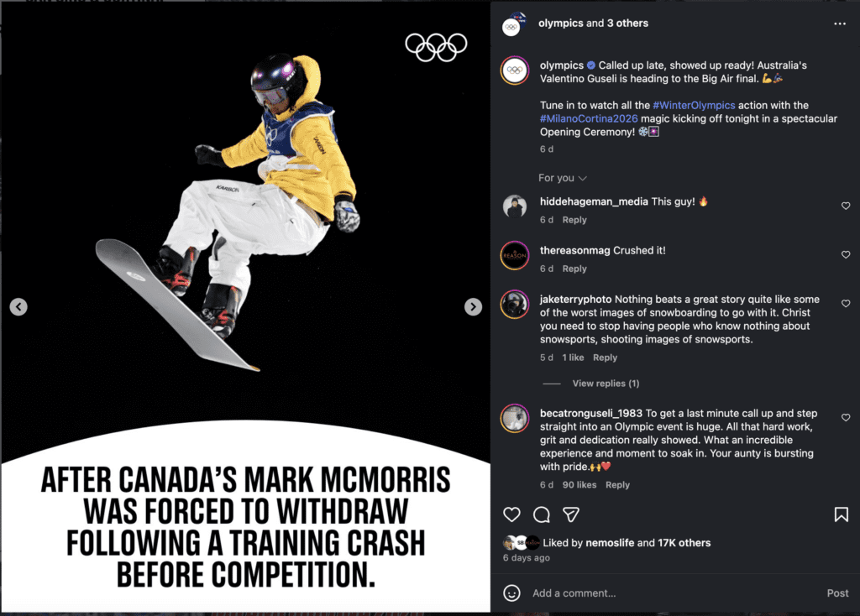Reply to thereasonmag's comment
Screen dimensions: 860x616
[574, 269]
